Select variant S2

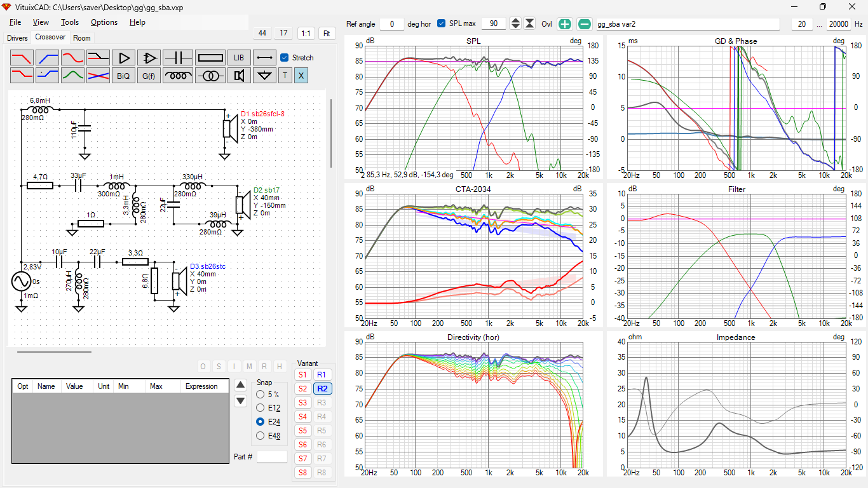(x=302, y=389)
